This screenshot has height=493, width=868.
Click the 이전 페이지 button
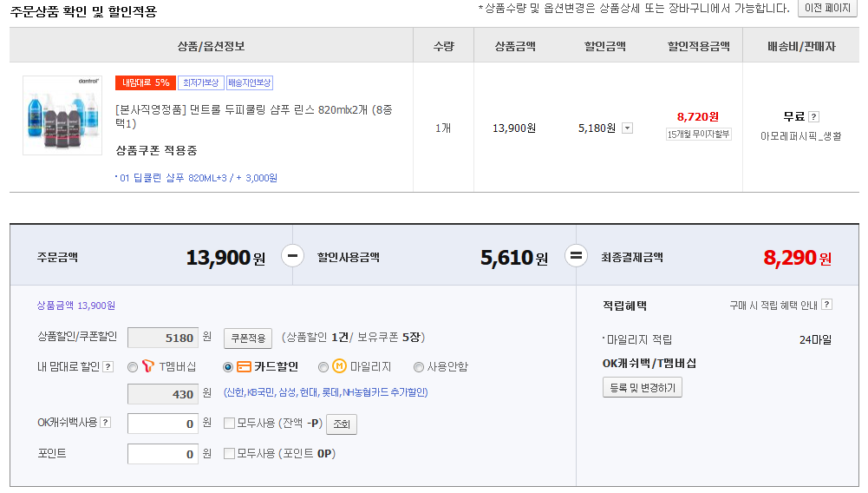click(x=826, y=9)
